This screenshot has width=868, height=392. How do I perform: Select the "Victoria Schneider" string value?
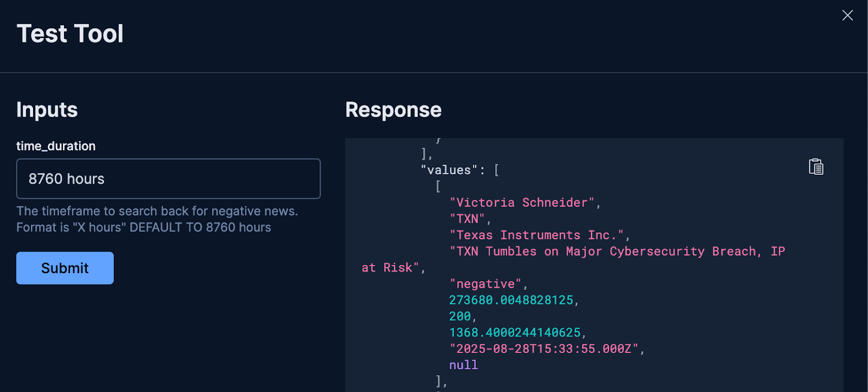[x=522, y=203]
